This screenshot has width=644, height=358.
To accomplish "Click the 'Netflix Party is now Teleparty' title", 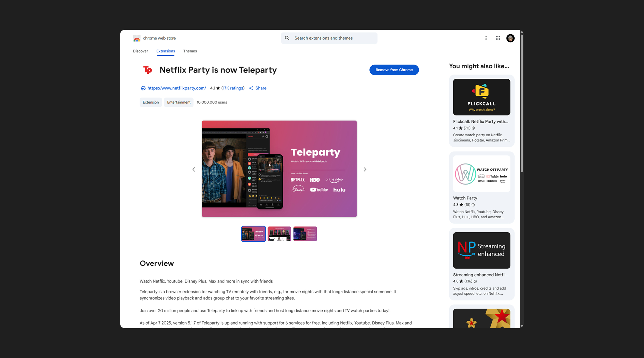I will (x=218, y=70).
